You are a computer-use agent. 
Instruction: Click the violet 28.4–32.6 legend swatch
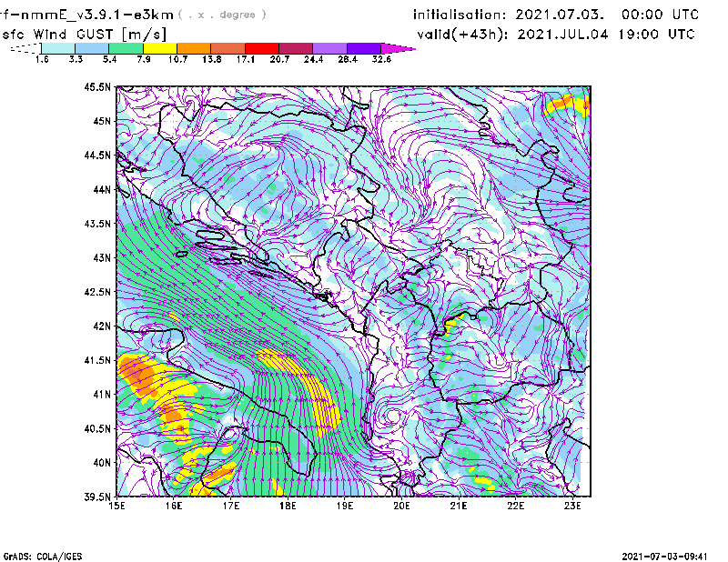point(364,48)
